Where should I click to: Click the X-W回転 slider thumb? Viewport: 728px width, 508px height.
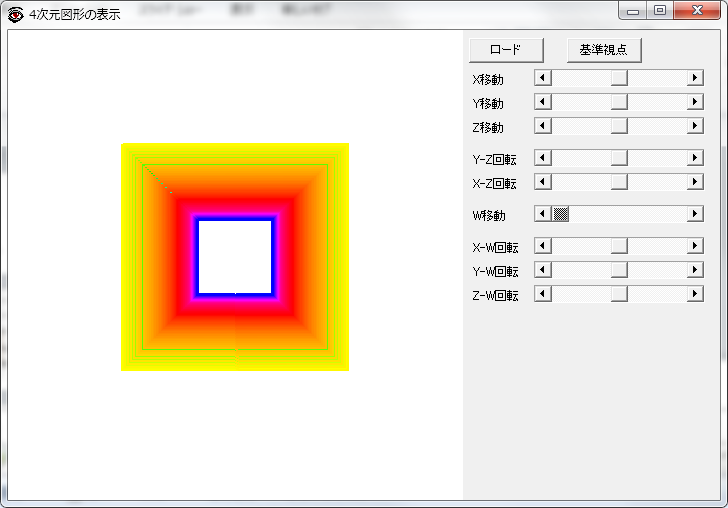click(619, 246)
